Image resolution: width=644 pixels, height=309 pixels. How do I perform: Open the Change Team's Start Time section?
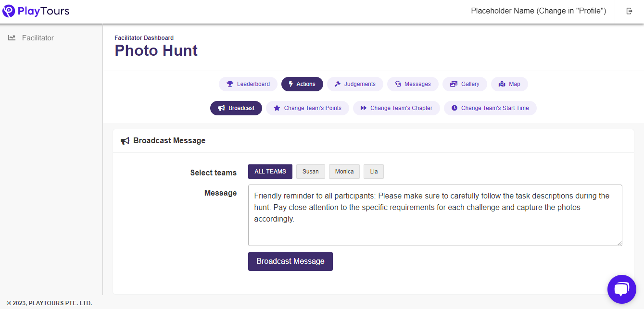pyautogui.click(x=490, y=108)
